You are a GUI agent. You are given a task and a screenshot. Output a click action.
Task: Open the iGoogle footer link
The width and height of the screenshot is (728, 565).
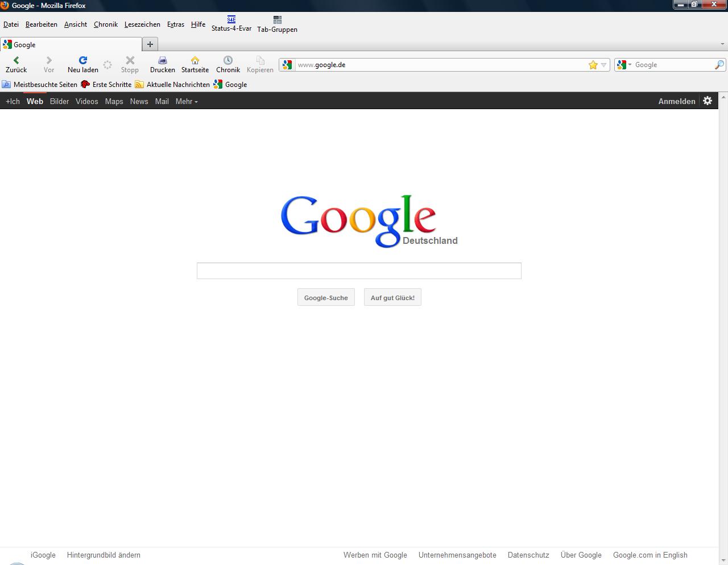click(x=43, y=555)
